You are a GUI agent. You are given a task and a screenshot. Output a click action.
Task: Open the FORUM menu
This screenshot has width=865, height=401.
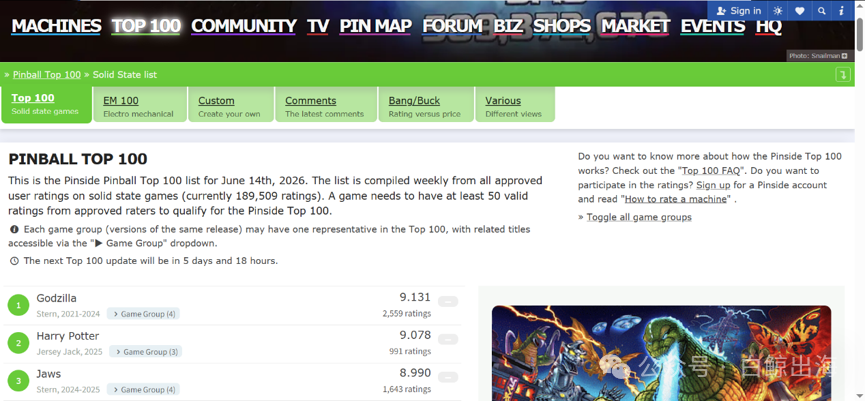[452, 26]
